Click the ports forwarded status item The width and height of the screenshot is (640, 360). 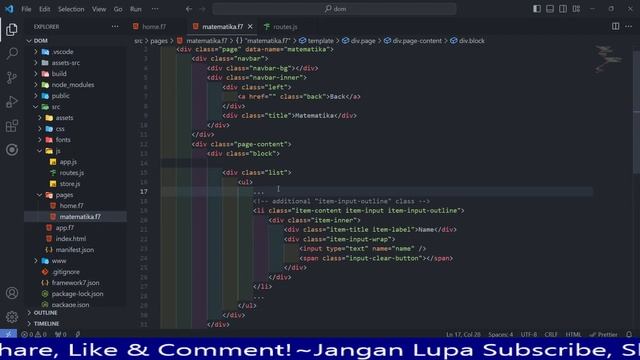point(60,334)
